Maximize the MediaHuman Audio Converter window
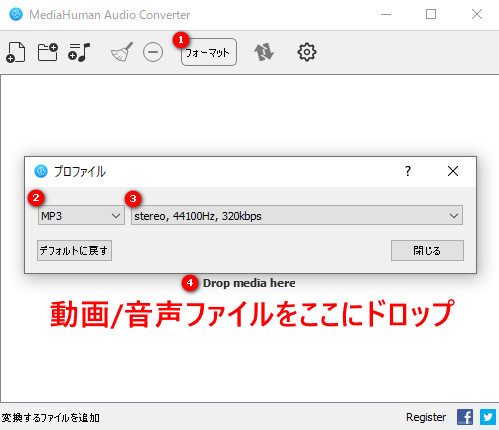 (431, 14)
